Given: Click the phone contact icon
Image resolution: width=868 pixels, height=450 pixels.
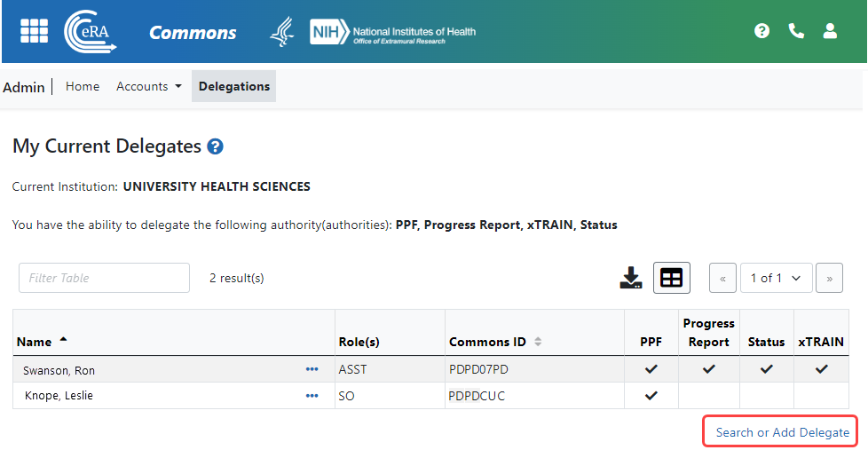Looking at the screenshot, I should coord(796,31).
